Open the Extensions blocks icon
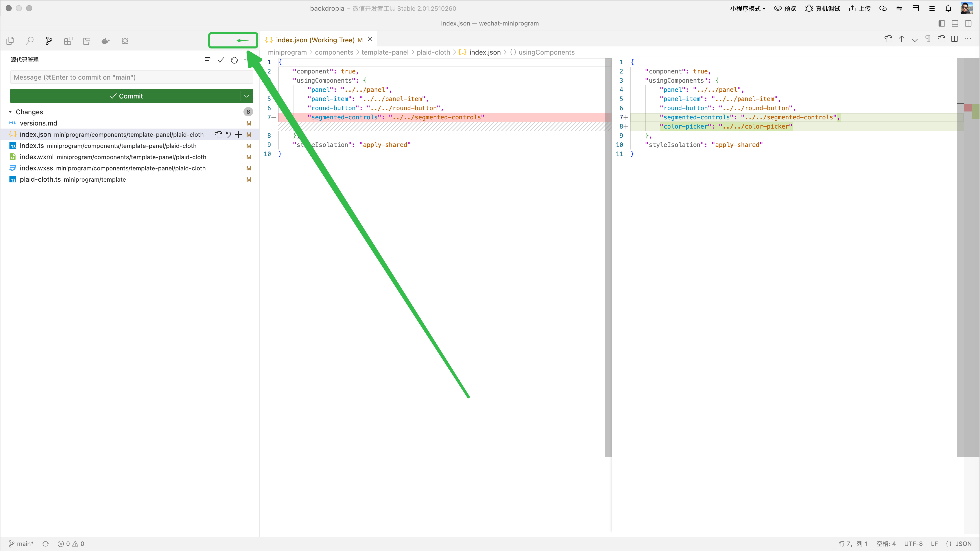The width and height of the screenshot is (980, 551). (68, 41)
